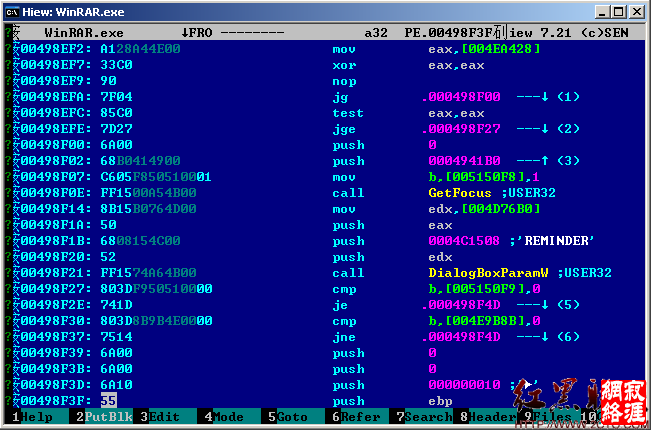
Task: Start the 7 Search function key
Action: coord(424,417)
